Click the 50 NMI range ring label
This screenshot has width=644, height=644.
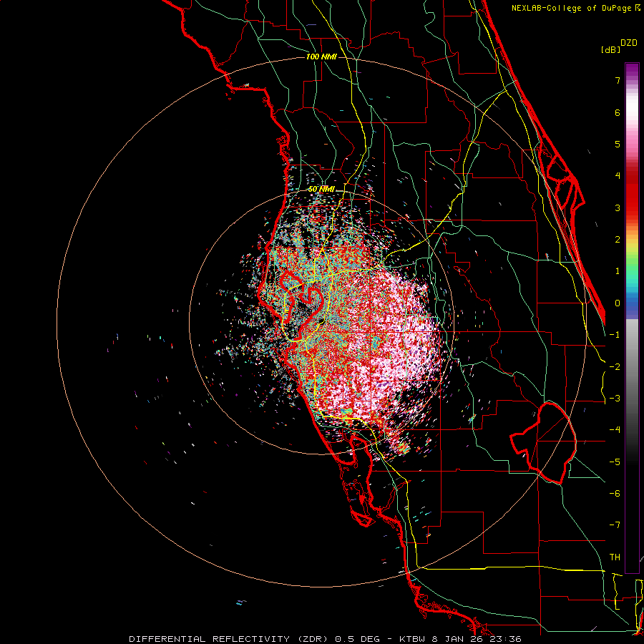click(x=321, y=189)
